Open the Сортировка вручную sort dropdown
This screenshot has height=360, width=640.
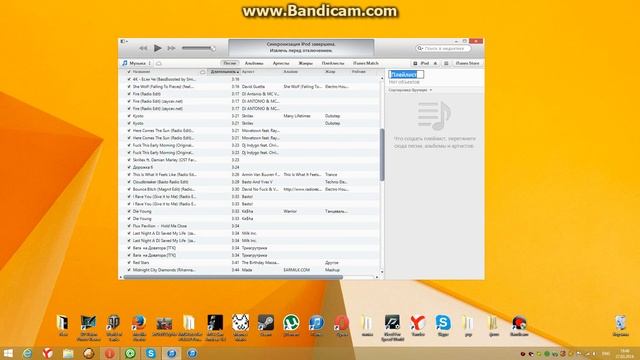pyautogui.click(x=410, y=90)
